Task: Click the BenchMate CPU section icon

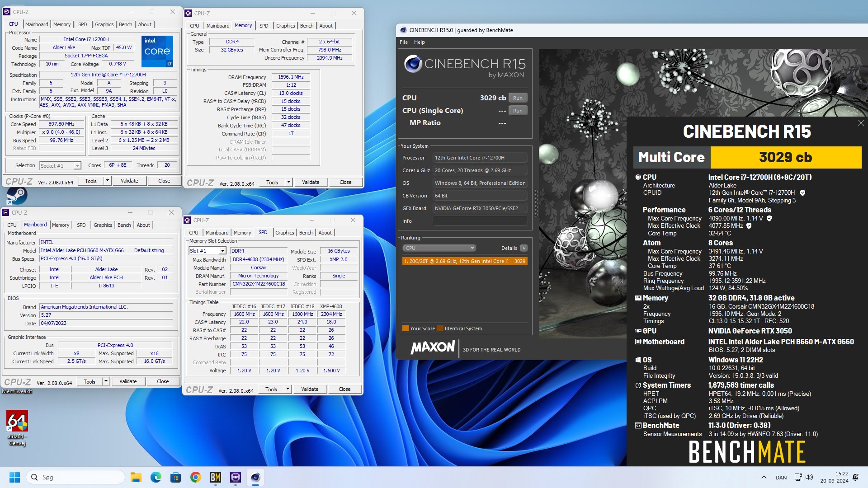Action: (x=638, y=177)
